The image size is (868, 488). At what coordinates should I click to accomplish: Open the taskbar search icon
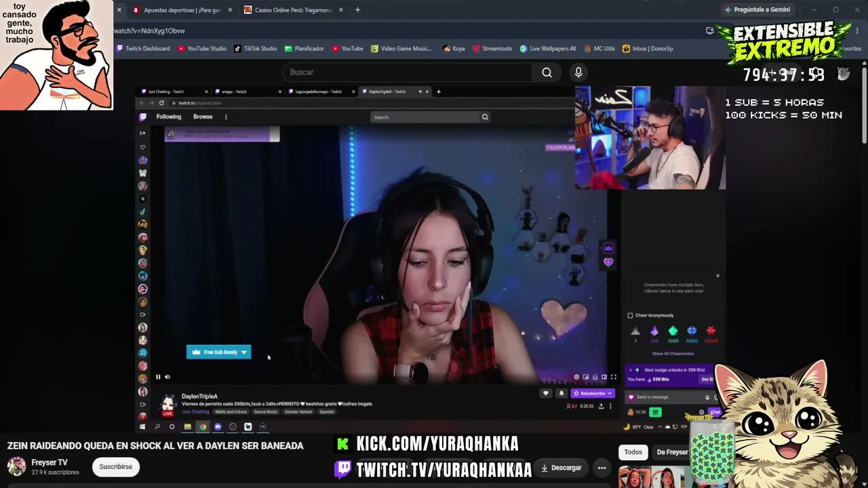[x=157, y=427]
